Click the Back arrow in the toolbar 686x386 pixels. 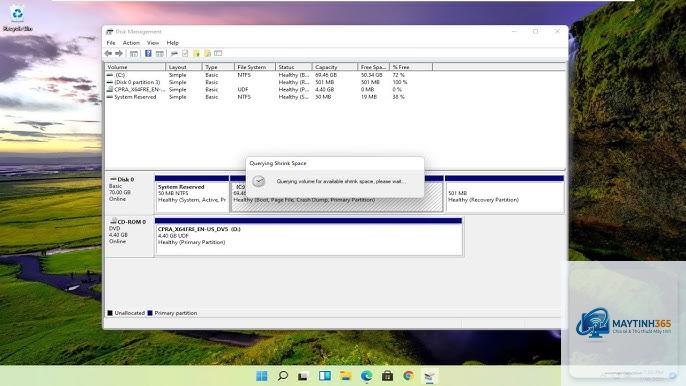(x=108, y=53)
